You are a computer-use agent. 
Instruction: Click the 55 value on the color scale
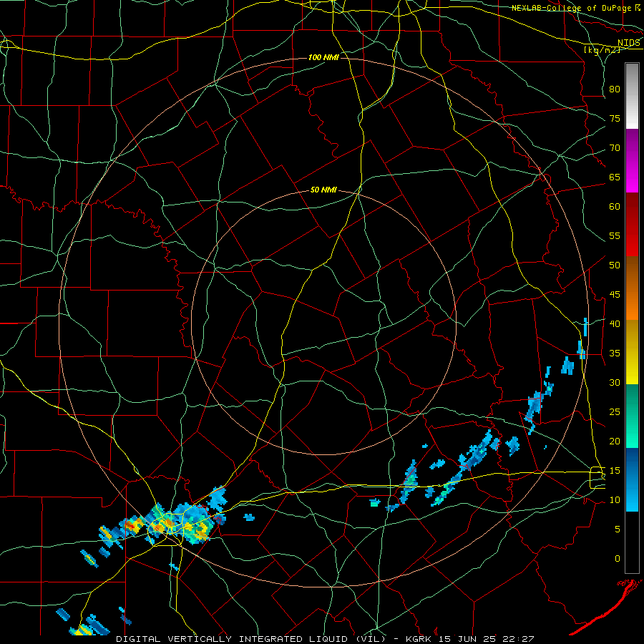pos(615,236)
